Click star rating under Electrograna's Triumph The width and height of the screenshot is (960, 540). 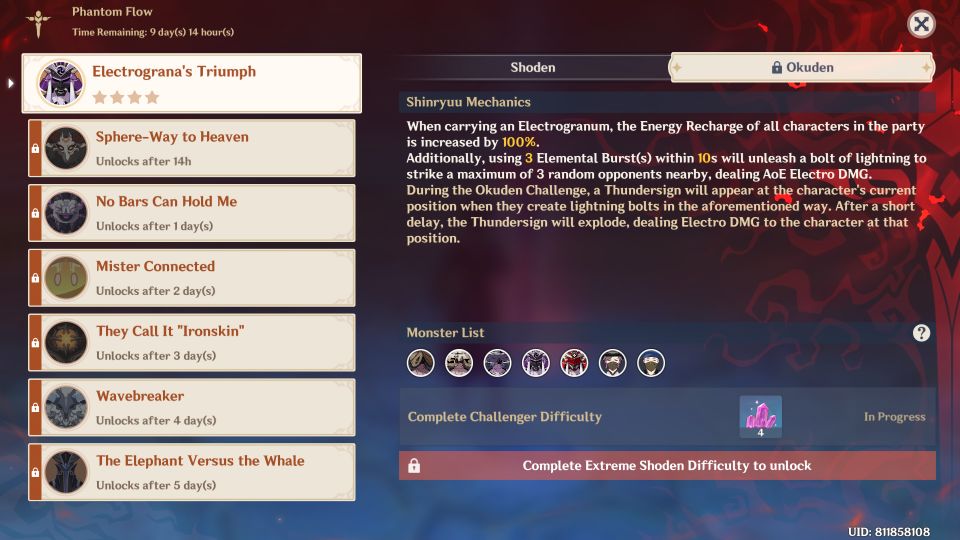pyautogui.click(x=126, y=97)
